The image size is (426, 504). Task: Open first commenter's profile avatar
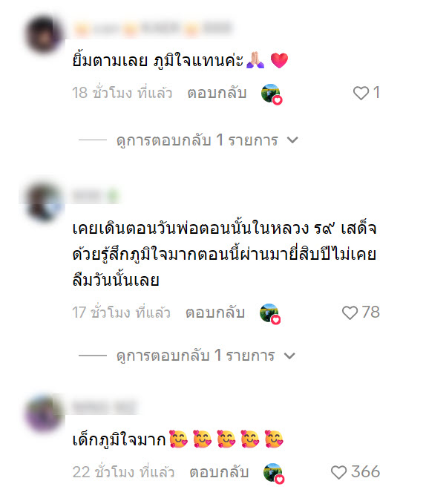[x=44, y=34]
